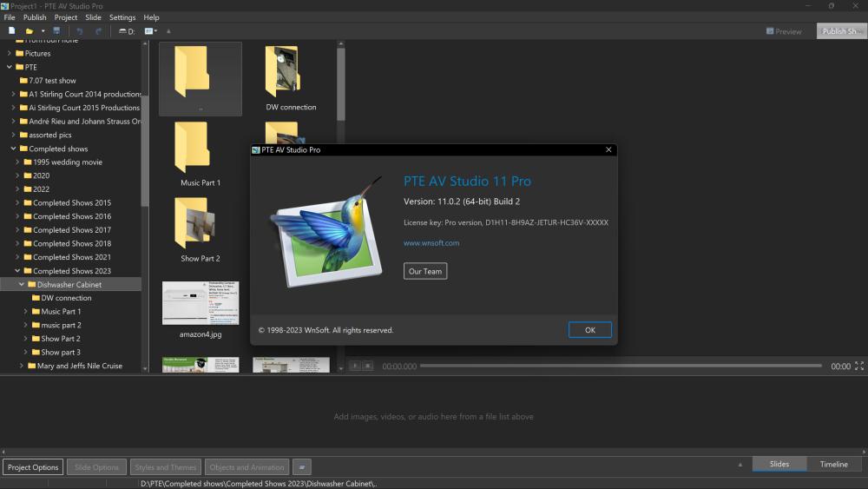Click the Open project folder icon
Image resolution: width=868 pixels, height=489 pixels.
tap(29, 31)
